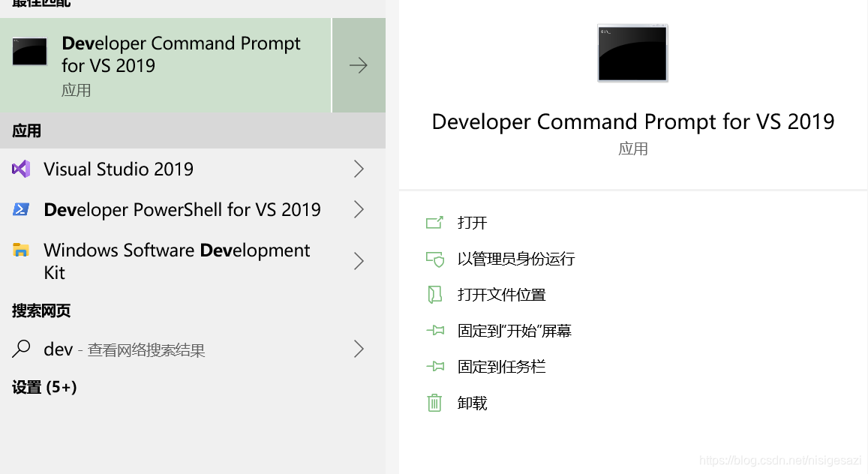This screenshot has height=474, width=868.
Task: Expand chevron for Visual Studio 2019
Action: tap(359, 169)
